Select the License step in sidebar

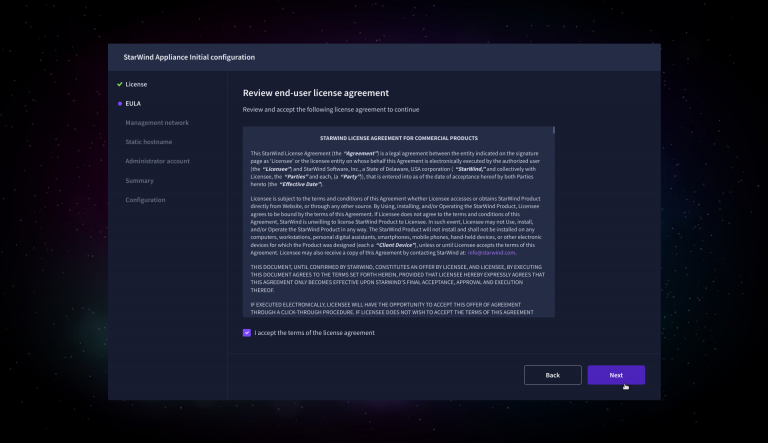tap(136, 84)
